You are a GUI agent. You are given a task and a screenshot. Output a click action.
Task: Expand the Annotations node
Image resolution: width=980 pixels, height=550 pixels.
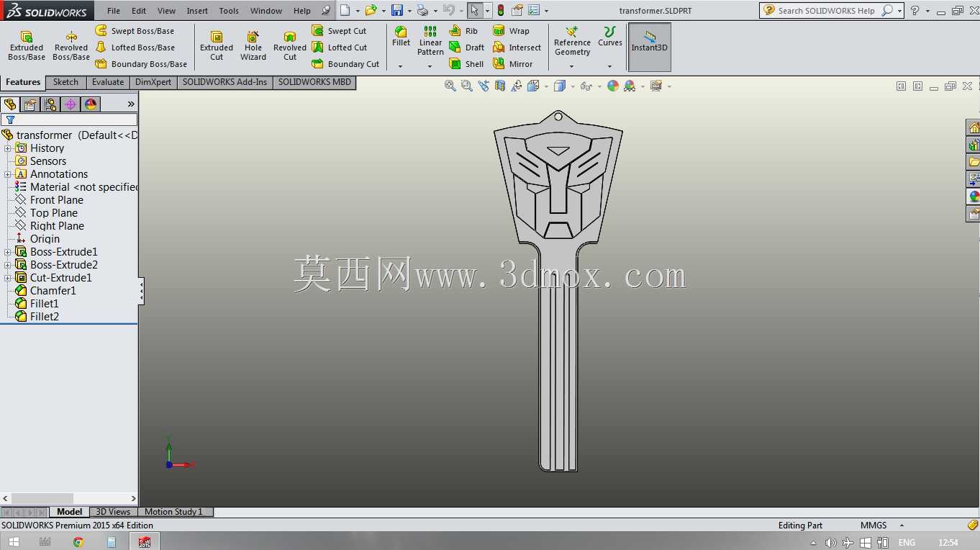click(8, 174)
